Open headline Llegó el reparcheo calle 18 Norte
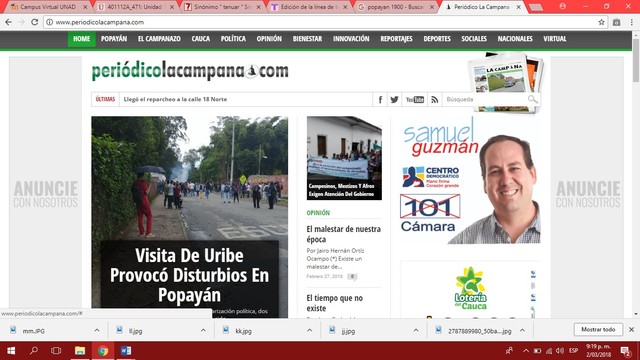 point(175,99)
